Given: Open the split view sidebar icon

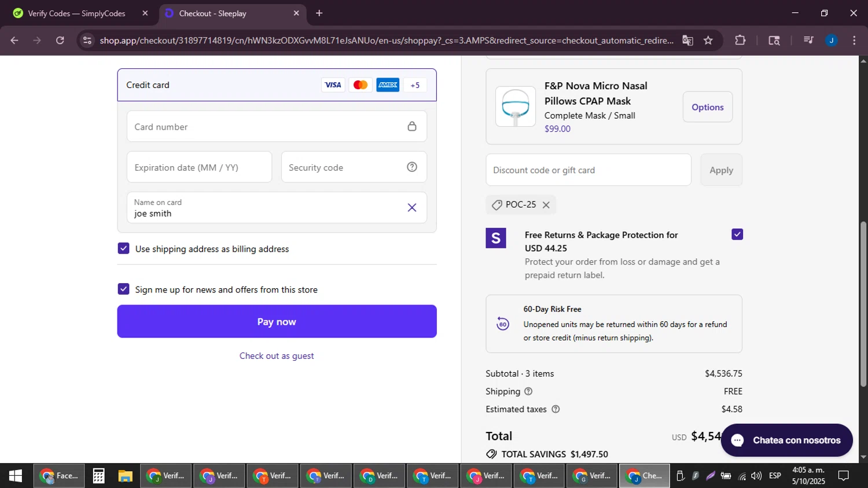Looking at the screenshot, I should 774,41.
